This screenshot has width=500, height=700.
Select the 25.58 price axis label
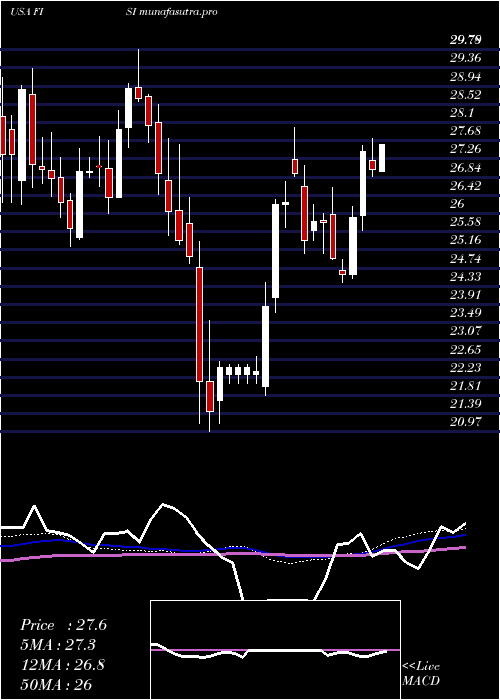[466, 222]
